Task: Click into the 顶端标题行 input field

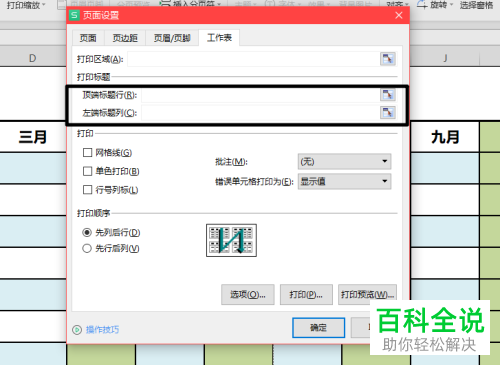Action: 261,95
